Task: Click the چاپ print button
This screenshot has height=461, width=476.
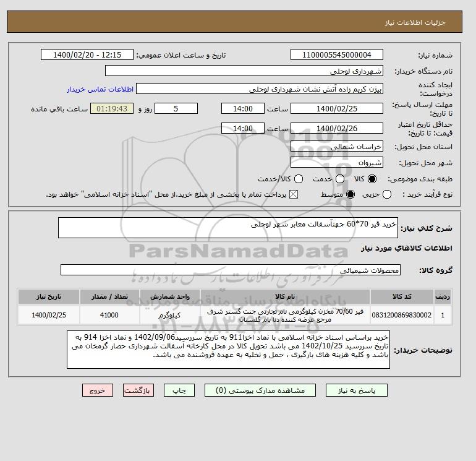Action: click(179, 390)
